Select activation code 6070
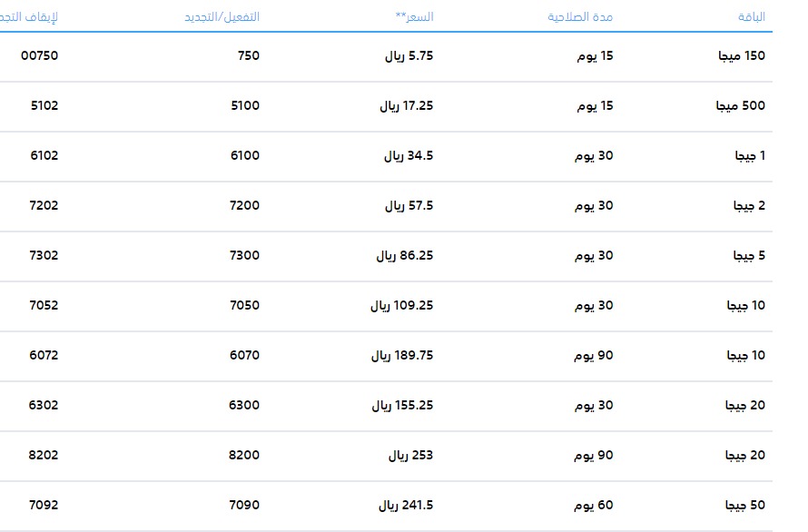808x532 pixels. pos(244,356)
